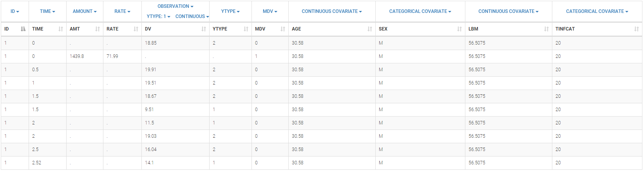The height and width of the screenshot is (171, 644).
Task: Click sort arrows for AGE column
Action: point(370,29)
